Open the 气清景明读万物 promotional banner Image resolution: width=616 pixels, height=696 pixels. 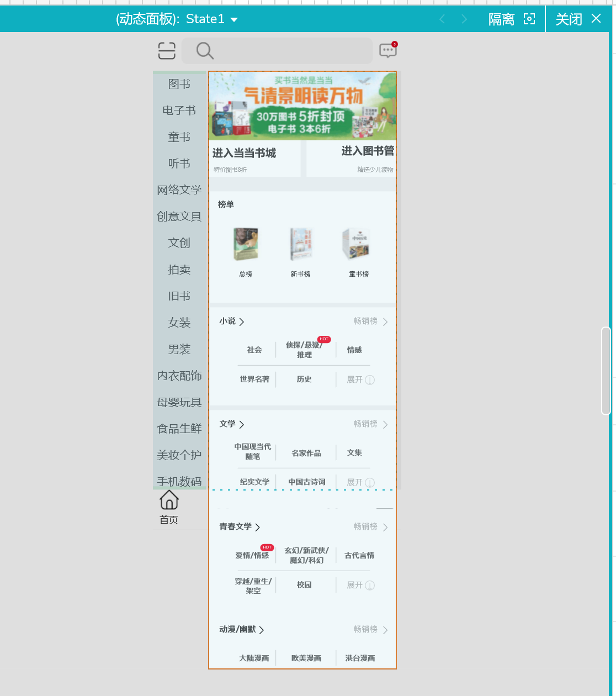(x=302, y=106)
